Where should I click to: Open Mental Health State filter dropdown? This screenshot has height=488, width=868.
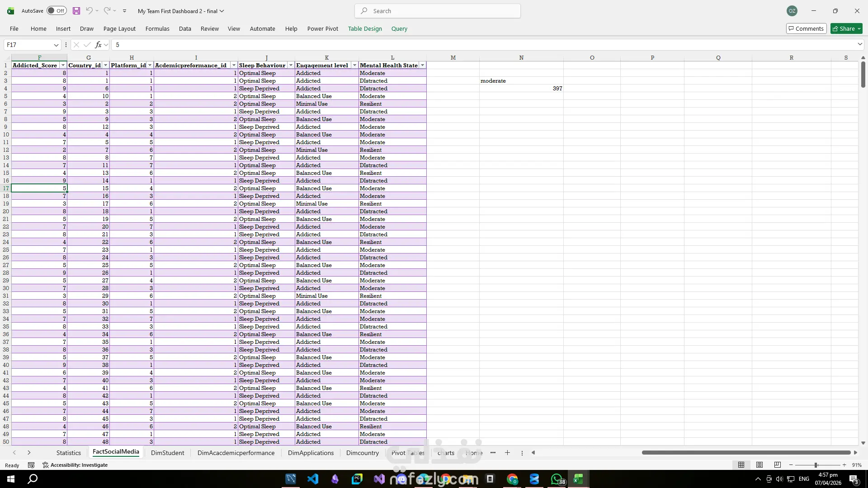point(422,65)
